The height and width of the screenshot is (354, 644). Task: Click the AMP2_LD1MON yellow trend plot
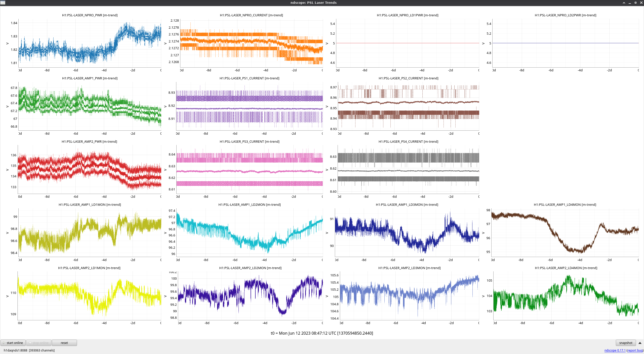[x=90, y=295]
